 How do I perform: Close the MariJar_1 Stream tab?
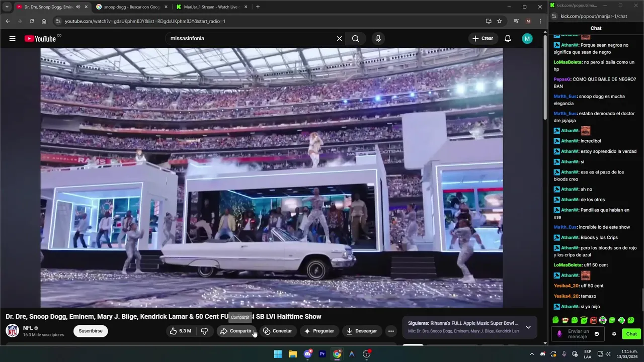click(x=246, y=7)
